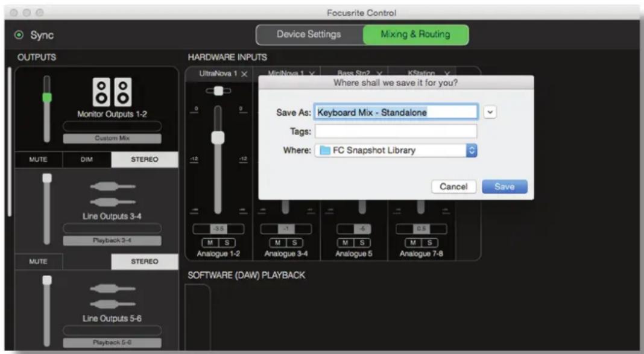Click Line Outputs 5-6 volume fader

click(x=47, y=280)
